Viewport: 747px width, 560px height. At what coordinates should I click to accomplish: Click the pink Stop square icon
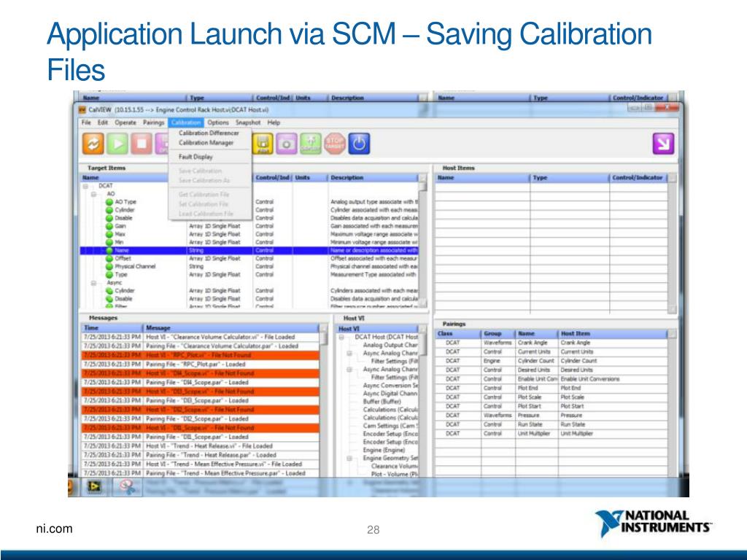pyautogui.click(x=143, y=144)
